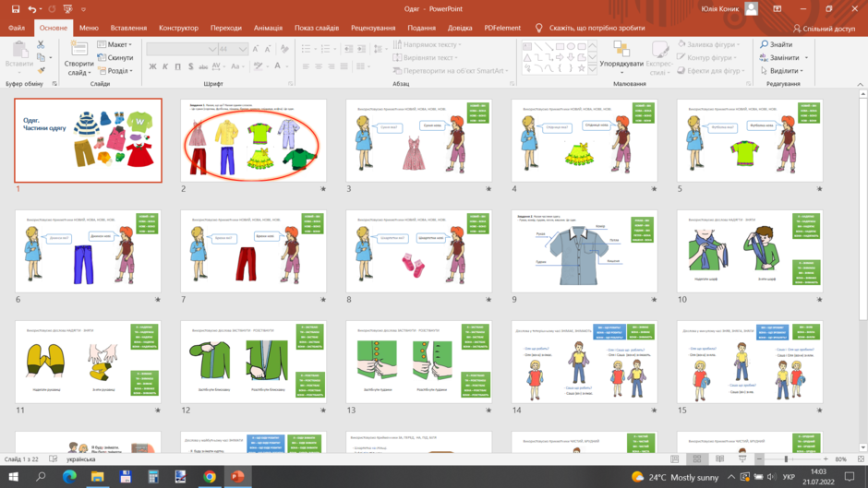This screenshot has height=488, width=868.
Task: Click the zoom slider in status bar
Action: point(792,459)
